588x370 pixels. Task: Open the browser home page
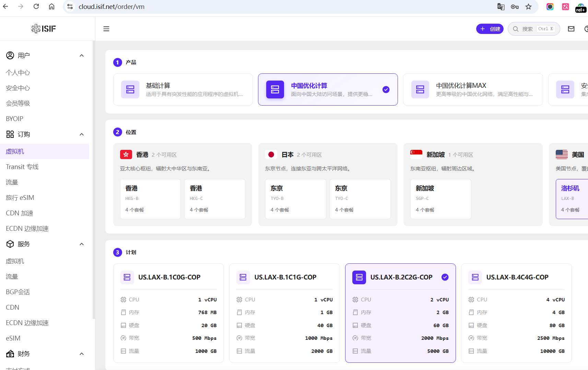tap(51, 7)
